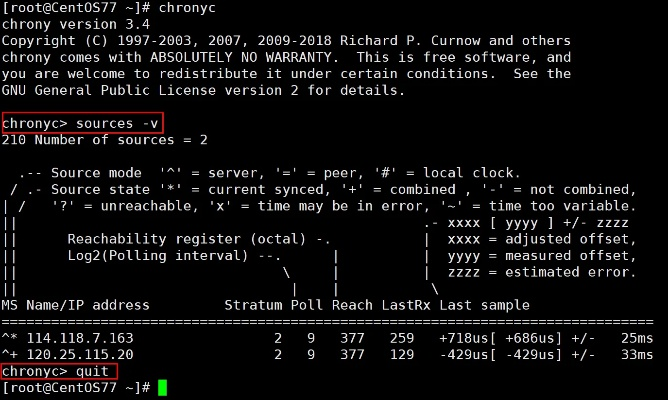Click the 'Source mode' legend text
The image size is (668, 400).
(x=96, y=173)
